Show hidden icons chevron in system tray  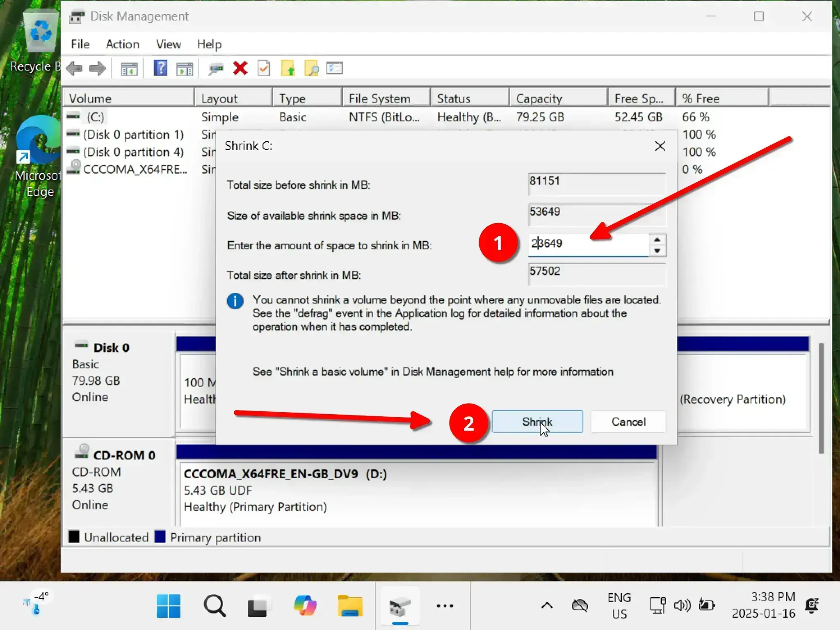tap(547, 605)
